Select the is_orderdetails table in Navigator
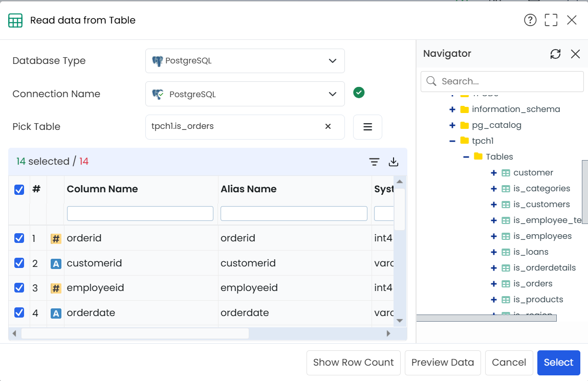 (x=544, y=268)
